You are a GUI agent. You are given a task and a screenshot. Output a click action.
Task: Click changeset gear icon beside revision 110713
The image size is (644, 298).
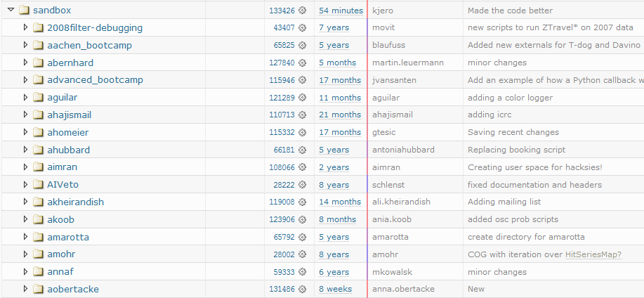tap(303, 115)
